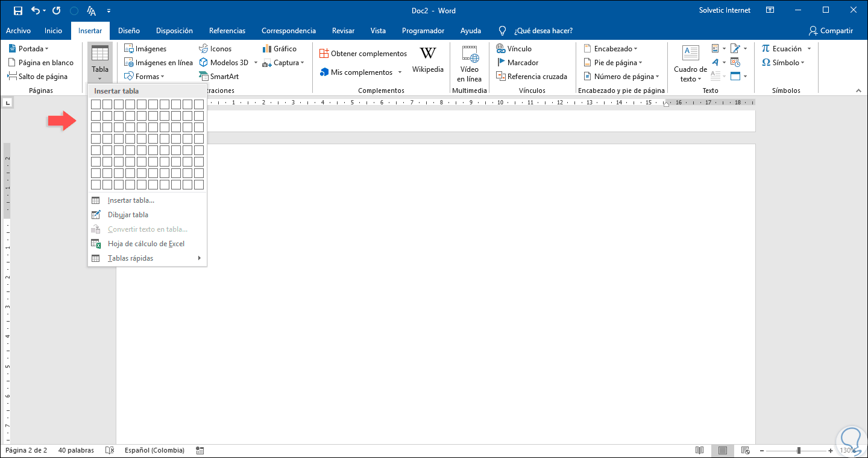This screenshot has width=868, height=458.
Task: Insert a SmartArt graphic
Action: (219, 77)
